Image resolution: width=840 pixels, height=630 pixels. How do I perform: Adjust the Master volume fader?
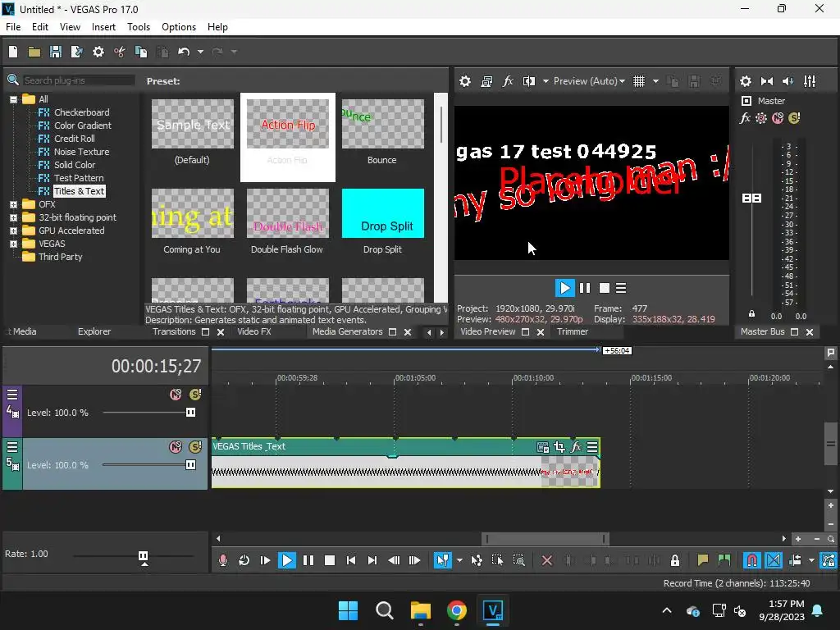coord(751,199)
